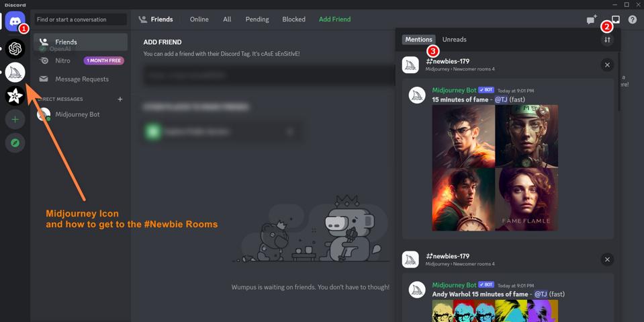This screenshot has width=644, height=322.
Task: Open Nitro item in sidebar
Action: [81, 61]
